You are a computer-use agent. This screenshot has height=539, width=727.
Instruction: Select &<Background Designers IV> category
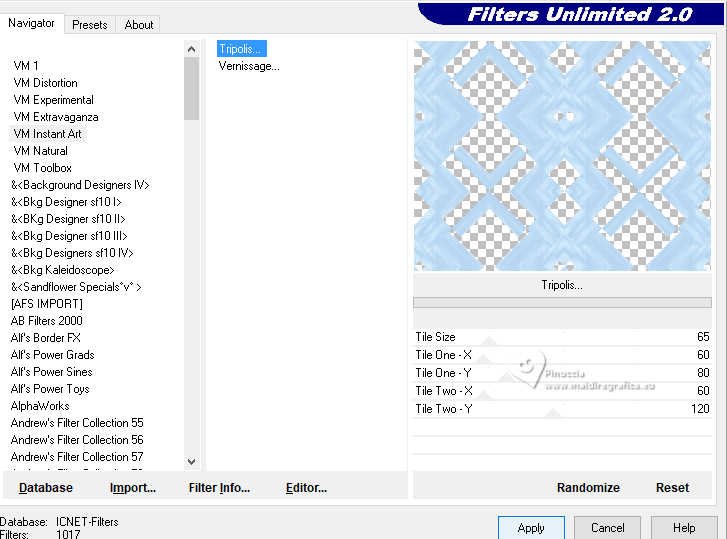point(80,185)
